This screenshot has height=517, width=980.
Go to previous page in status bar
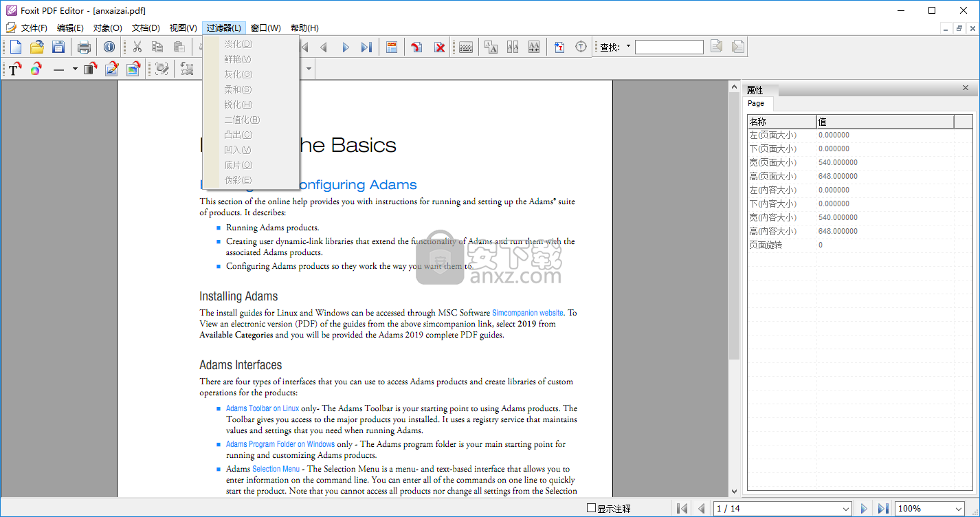[x=702, y=509]
